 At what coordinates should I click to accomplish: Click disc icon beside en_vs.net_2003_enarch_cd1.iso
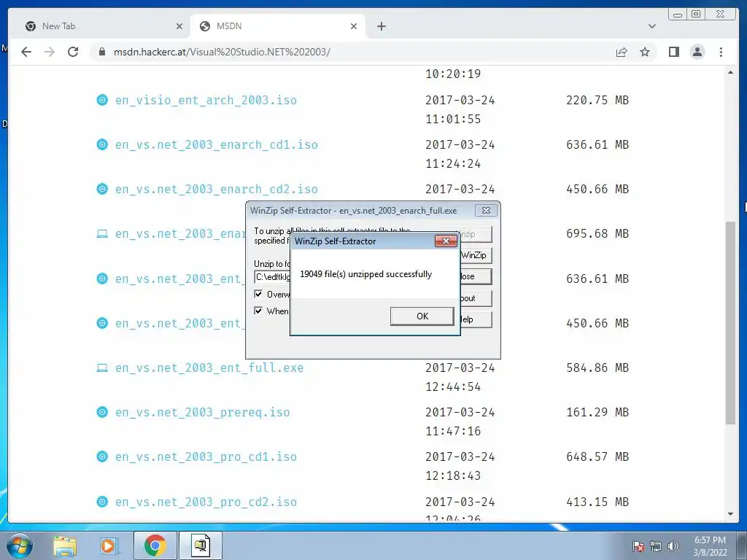(x=102, y=144)
